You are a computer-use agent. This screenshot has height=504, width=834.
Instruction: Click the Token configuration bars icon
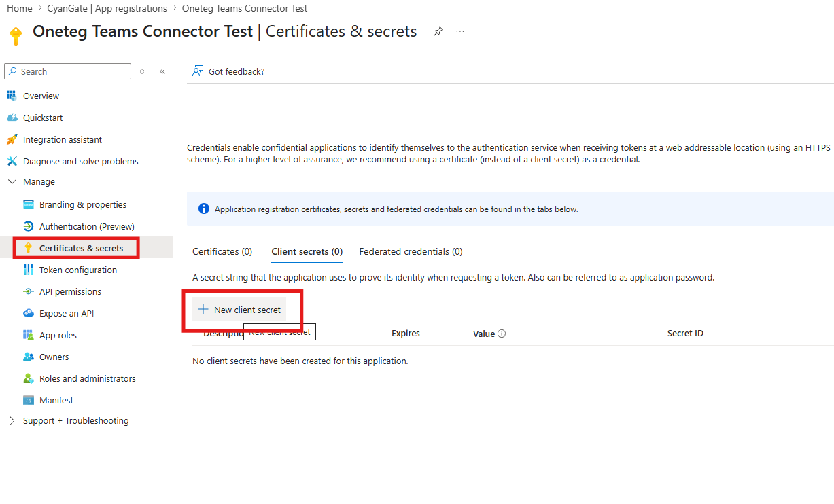point(28,270)
